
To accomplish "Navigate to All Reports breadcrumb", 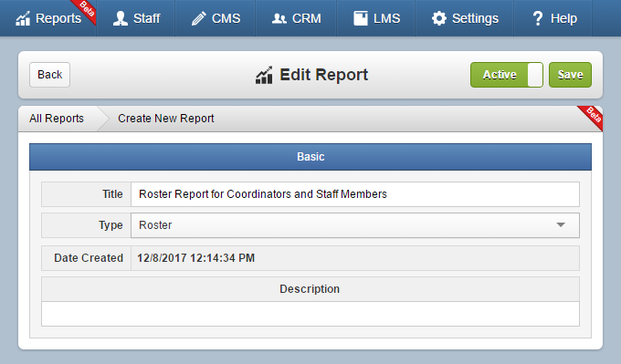I will [57, 119].
